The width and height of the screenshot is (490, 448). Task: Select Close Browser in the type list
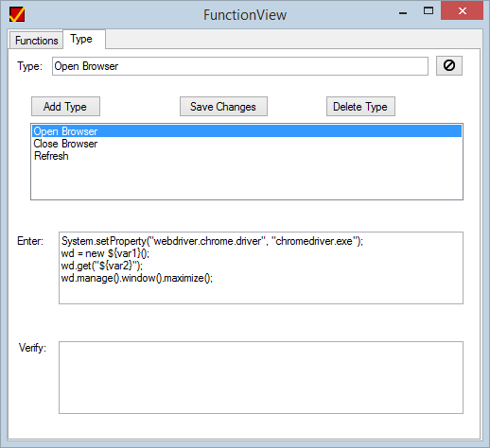(x=65, y=144)
